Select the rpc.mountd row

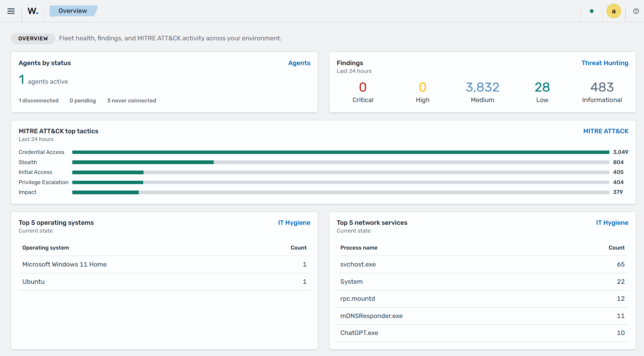[482, 299]
